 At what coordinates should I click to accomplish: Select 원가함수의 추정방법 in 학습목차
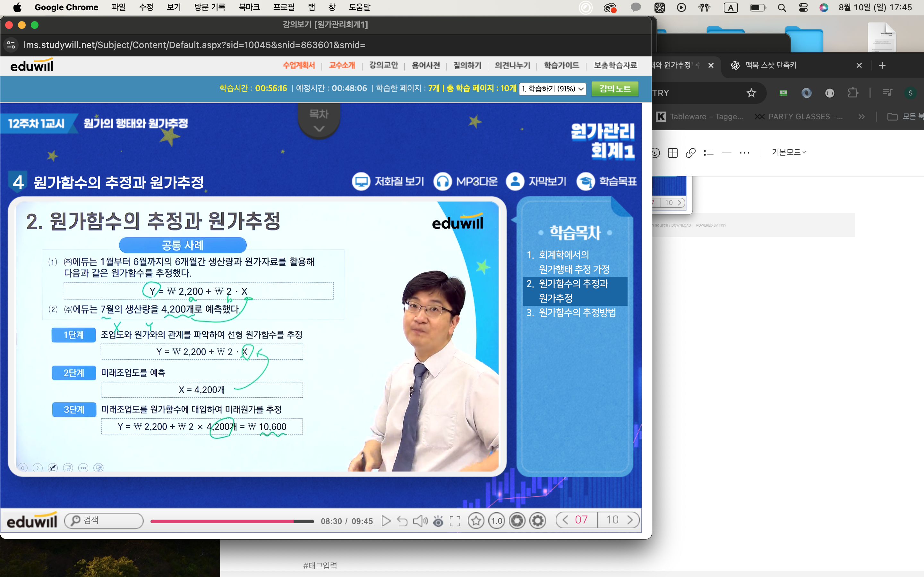[x=577, y=313]
